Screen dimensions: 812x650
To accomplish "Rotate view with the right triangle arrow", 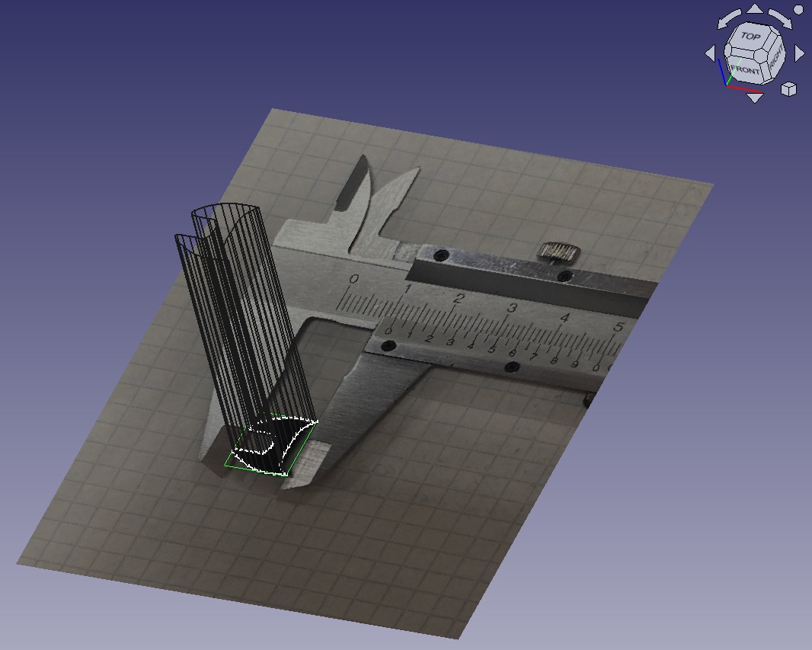I will (x=799, y=53).
